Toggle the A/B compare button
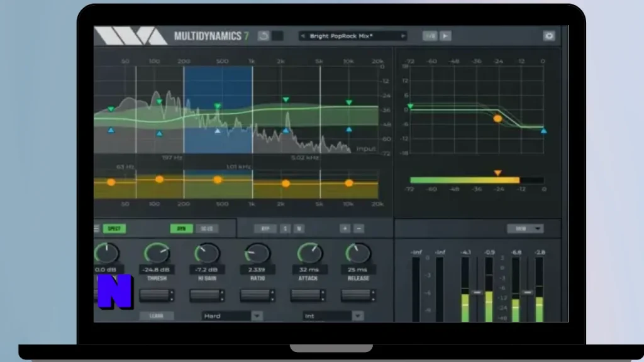The height and width of the screenshot is (362, 644). pos(430,36)
